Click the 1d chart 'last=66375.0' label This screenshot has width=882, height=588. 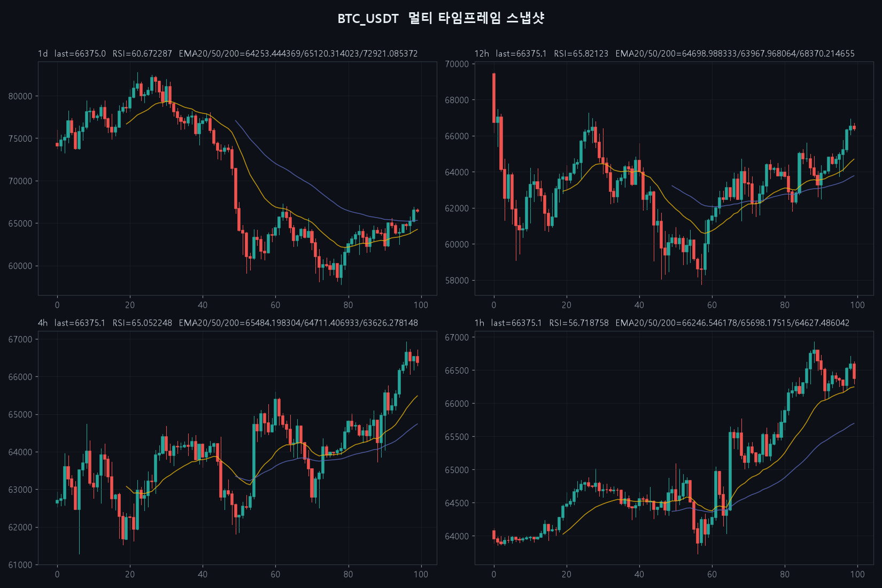80,53
